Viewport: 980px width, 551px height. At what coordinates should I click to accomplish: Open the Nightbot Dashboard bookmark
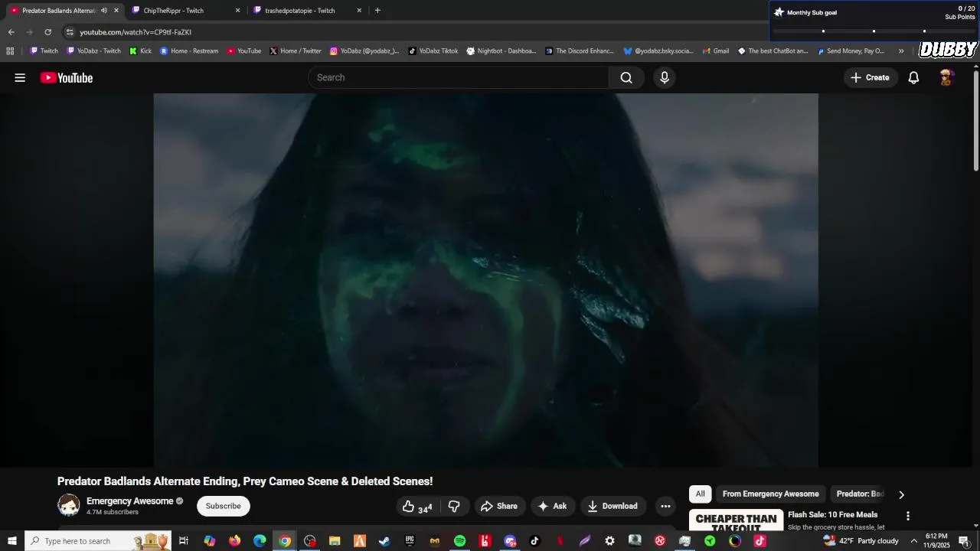(501, 51)
